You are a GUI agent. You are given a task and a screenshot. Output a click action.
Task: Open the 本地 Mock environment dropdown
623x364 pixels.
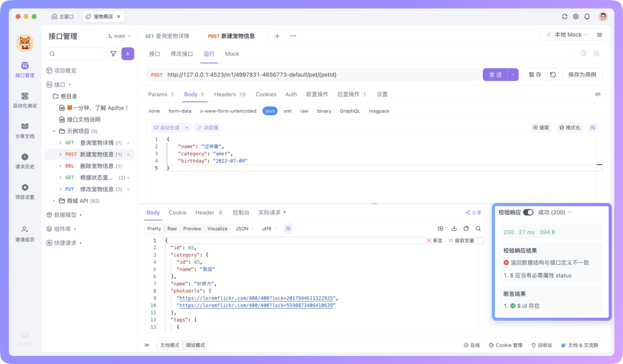coord(567,35)
